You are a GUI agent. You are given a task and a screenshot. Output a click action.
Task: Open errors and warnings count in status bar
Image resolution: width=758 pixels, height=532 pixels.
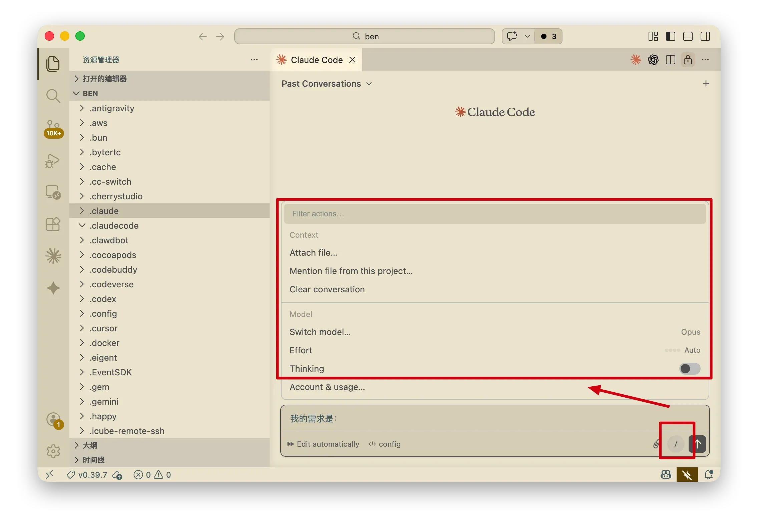click(x=152, y=475)
